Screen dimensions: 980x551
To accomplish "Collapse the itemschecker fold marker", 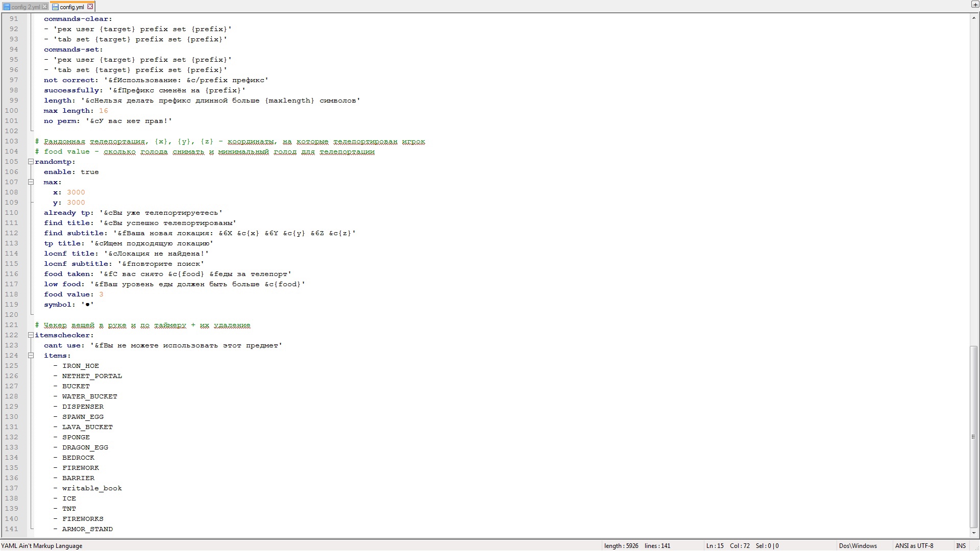I will [x=31, y=335].
